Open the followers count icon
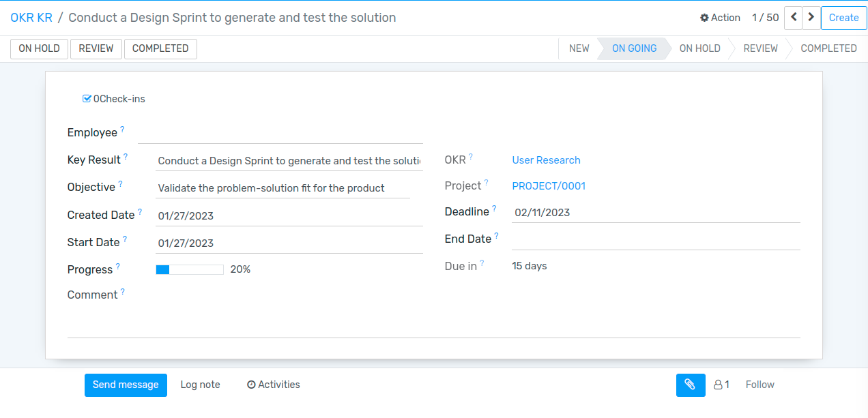868x418 pixels. click(721, 385)
